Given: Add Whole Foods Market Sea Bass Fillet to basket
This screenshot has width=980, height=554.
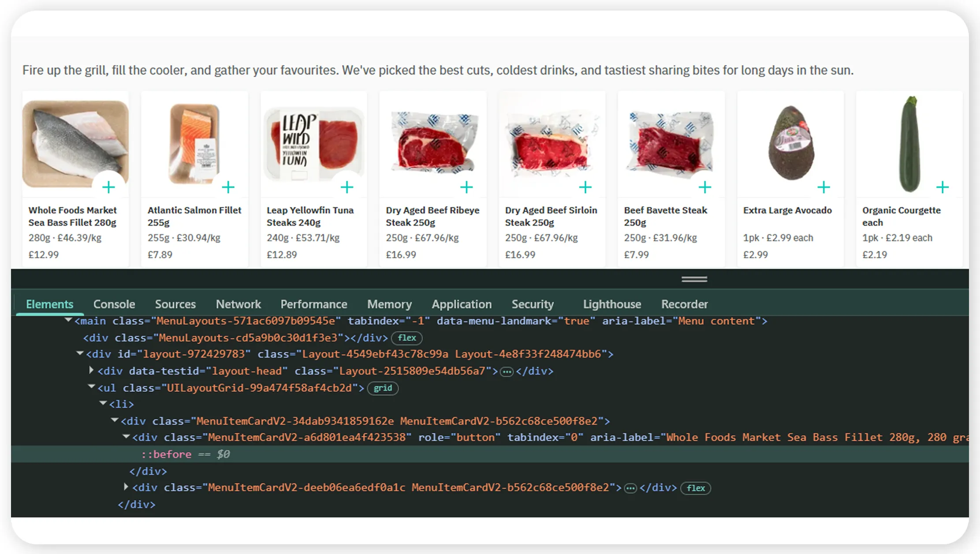Looking at the screenshot, I should tap(108, 187).
